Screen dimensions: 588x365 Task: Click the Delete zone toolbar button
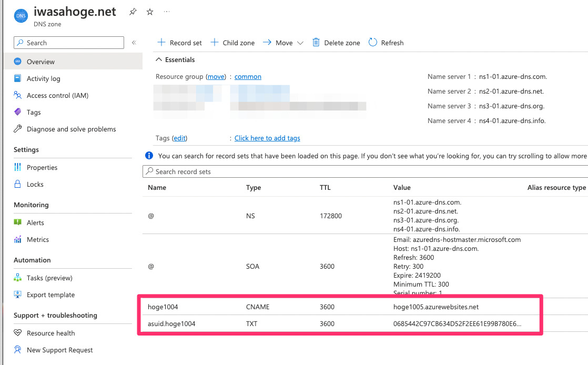336,43
